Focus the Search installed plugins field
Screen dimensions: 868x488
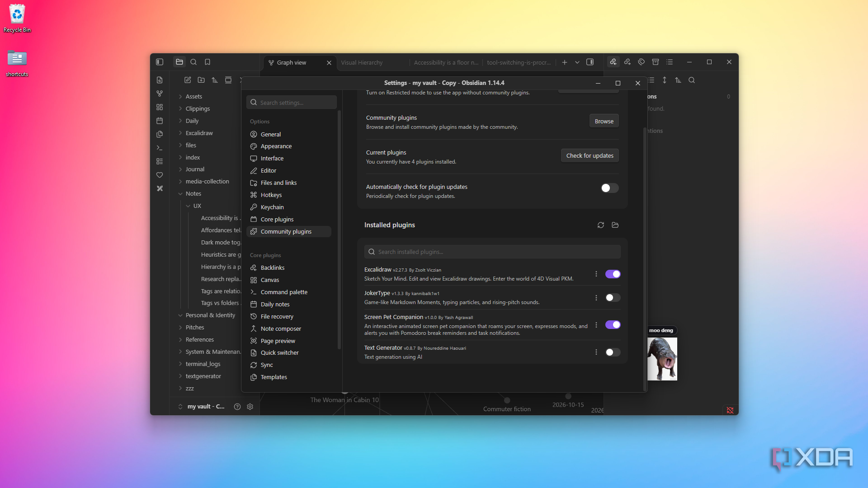[492, 252]
